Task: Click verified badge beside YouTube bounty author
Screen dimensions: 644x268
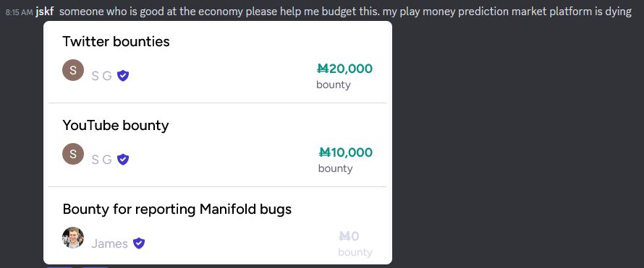Action: tap(123, 160)
